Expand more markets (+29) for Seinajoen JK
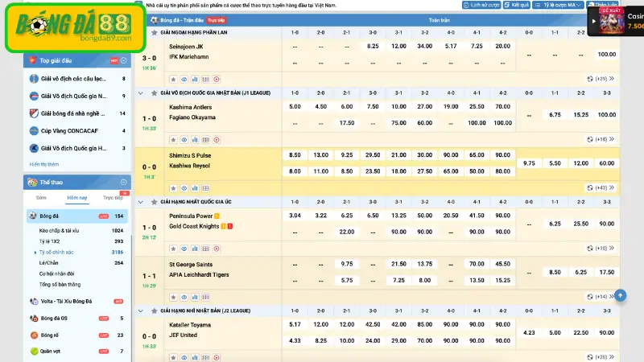Image resolution: width=644 pixels, height=362 pixels. click(601, 78)
